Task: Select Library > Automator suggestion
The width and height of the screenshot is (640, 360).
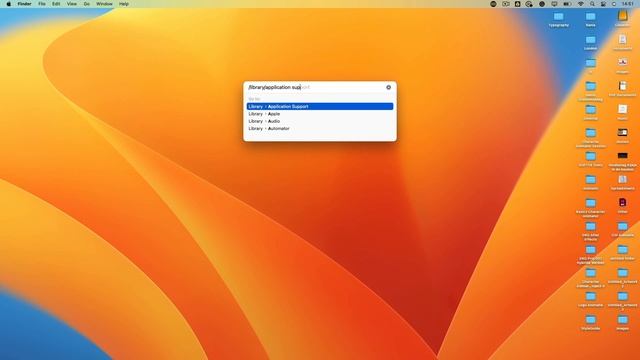Action: coord(320,129)
